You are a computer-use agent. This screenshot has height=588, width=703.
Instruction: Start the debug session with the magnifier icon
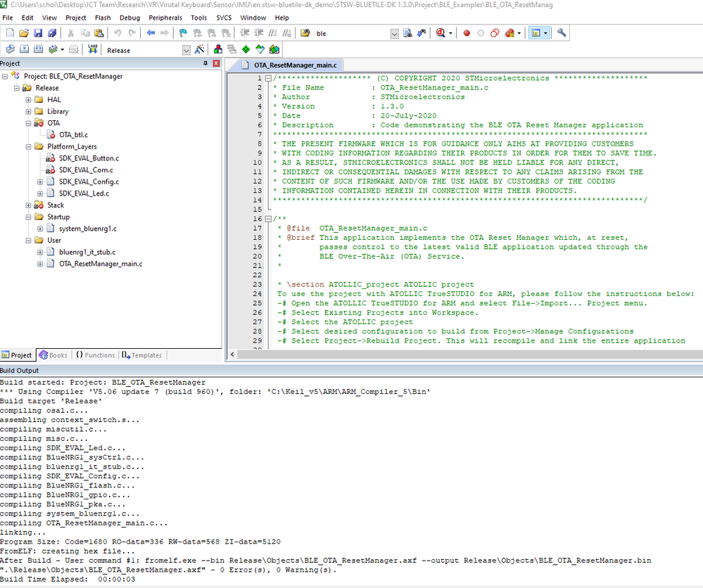442,33
